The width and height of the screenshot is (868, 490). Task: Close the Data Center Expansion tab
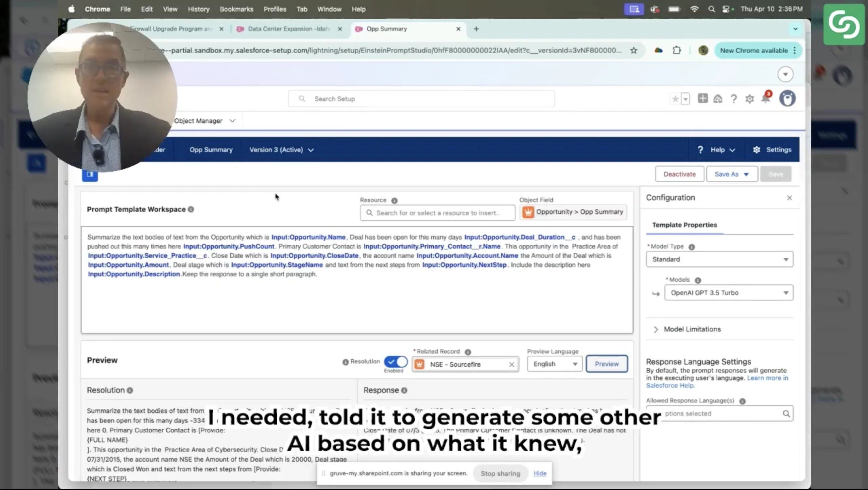(340, 29)
